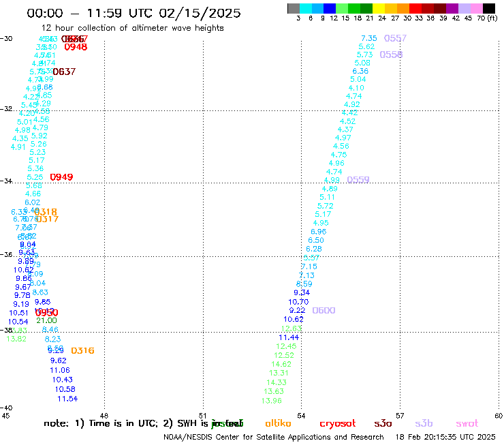Click the wave height value 8.59
504x443 pixels.
[304, 284]
